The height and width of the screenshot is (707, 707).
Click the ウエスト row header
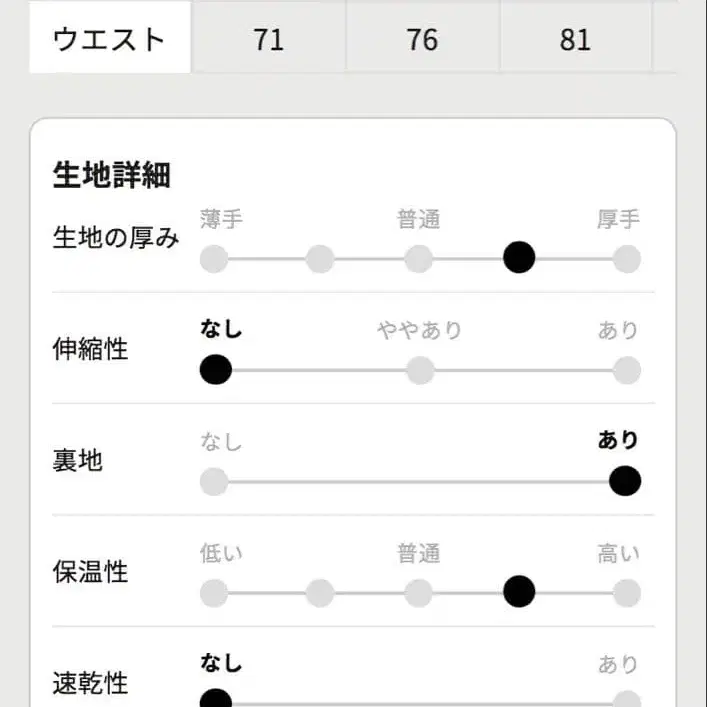click(x=109, y=39)
